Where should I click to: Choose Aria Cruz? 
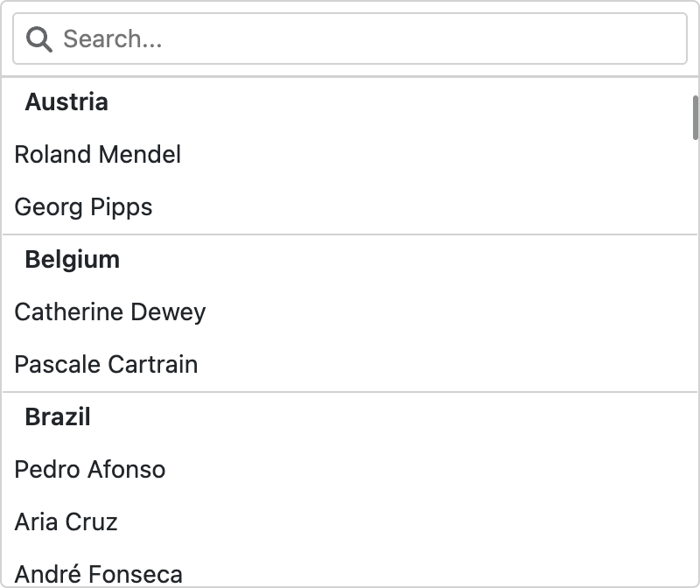coord(66,522)
